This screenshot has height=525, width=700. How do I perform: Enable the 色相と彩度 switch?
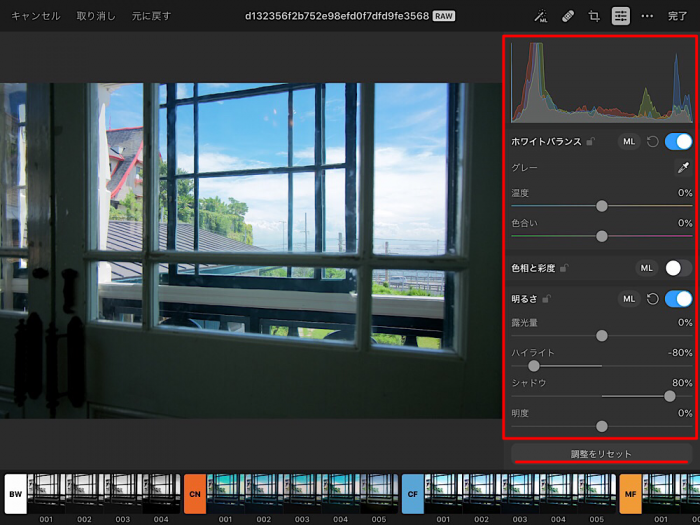[x=679, y=268]
